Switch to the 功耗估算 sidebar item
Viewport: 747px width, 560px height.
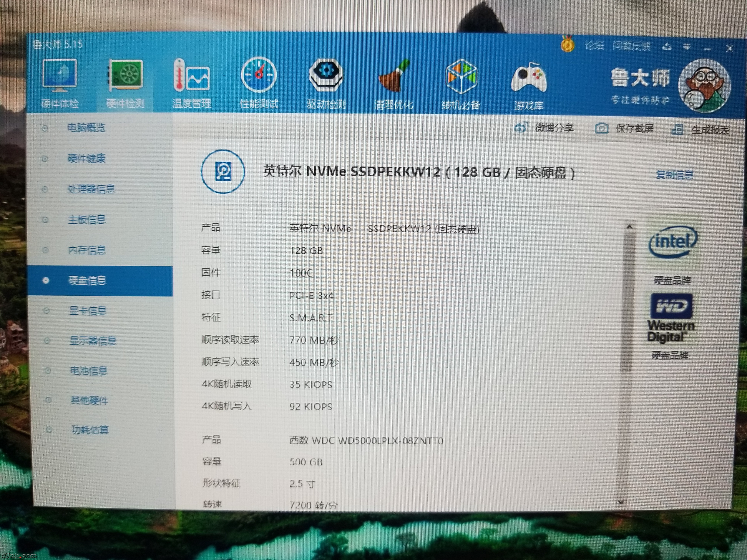(90, 430)
